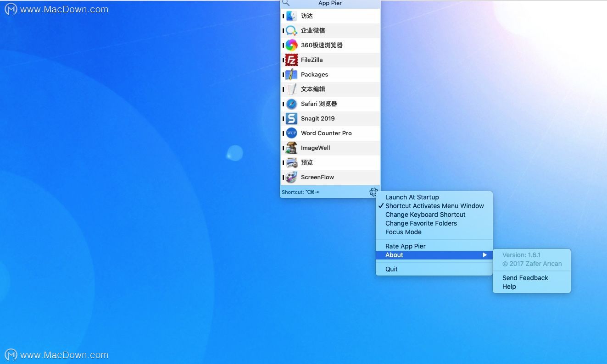Click the FileZilla text label

312,60
